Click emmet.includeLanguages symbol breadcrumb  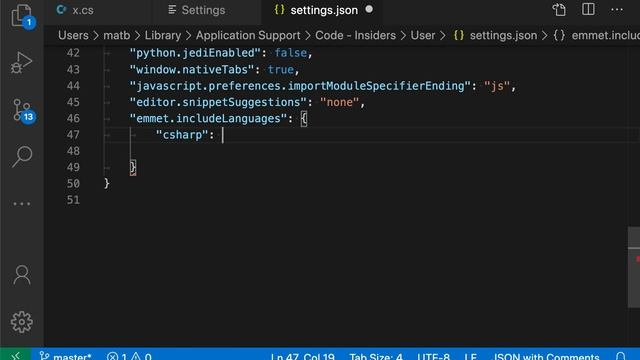[597, 36]
